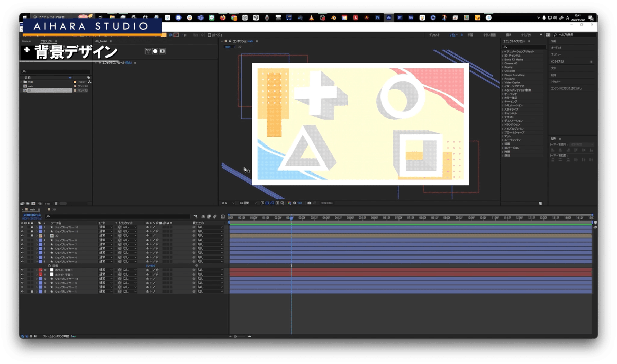Click the trash icon in project panel
The image size is (617, 364).
(x=56, y=203)
